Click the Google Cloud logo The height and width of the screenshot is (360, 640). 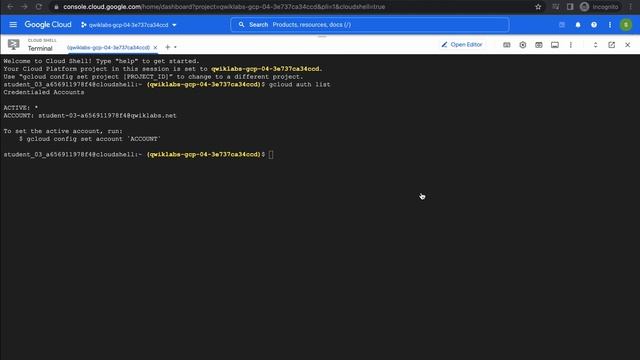(x=48, y=25)
